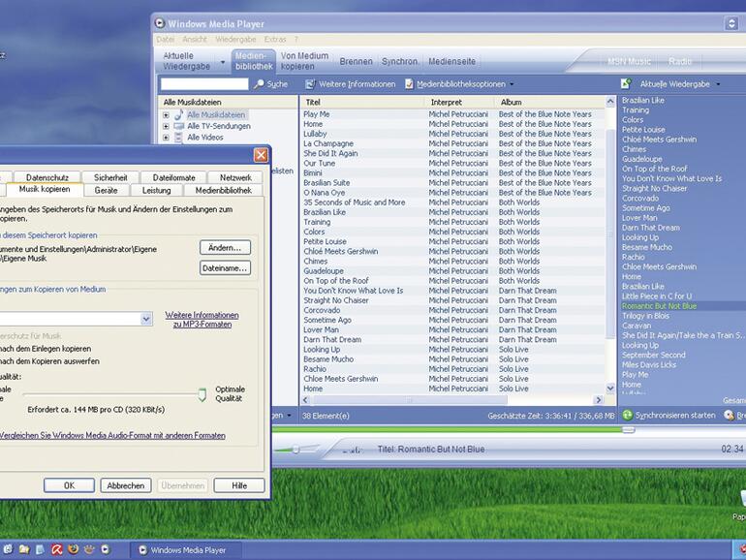Close the options dialog with the red X
Viewport: 746px width, 560px height.
click(261, 155)
